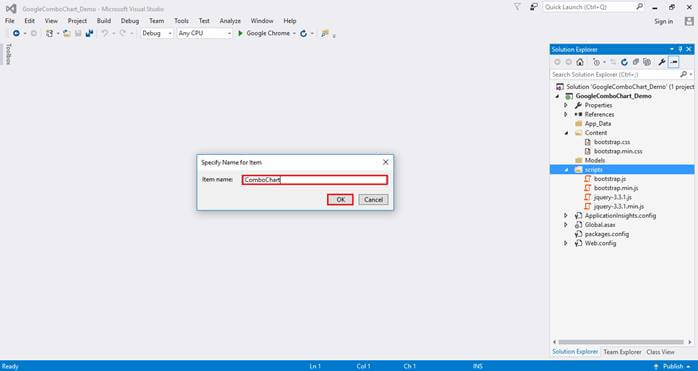698x371 pixels.
Task: Start debugging with the green play icon
Action: point(240,33)
